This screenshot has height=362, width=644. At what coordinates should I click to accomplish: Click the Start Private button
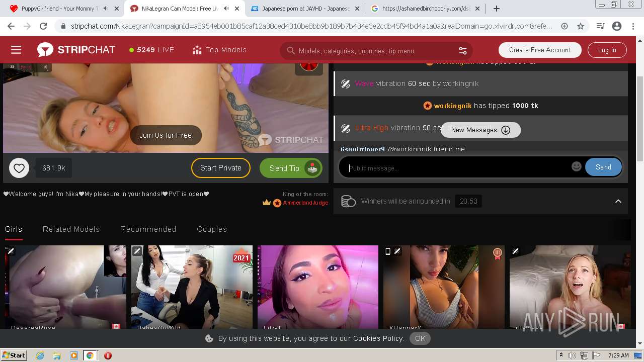(221, 168)
